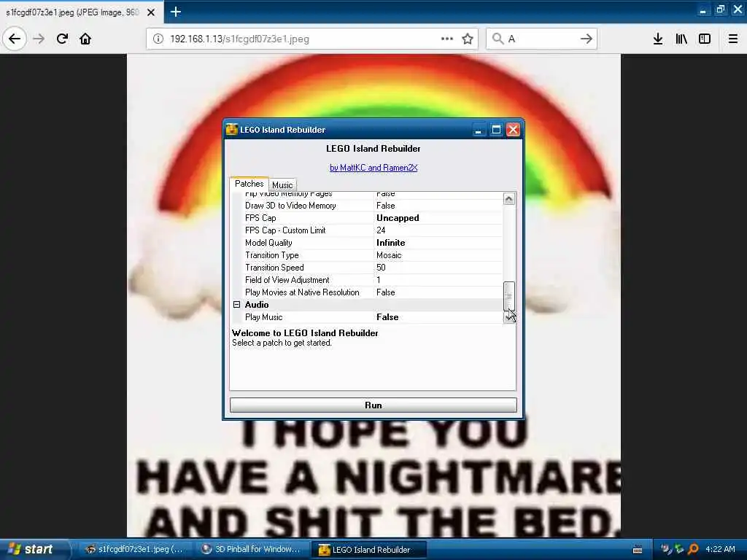
Task: Select the FPS Cap - Custom Limit row
Action: pyautogui.click(x=367, y=230)
